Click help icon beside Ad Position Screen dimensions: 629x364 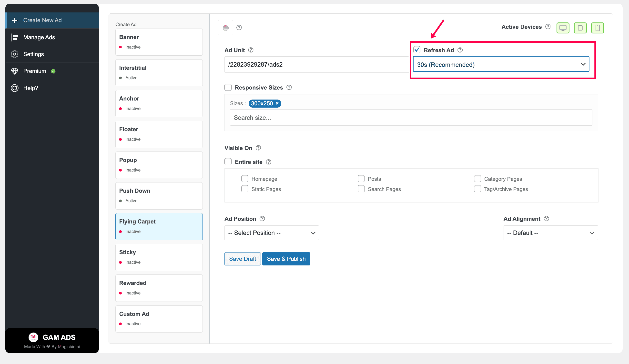coord(262,219)
